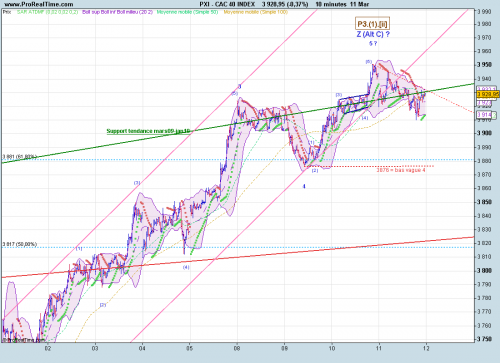
Task: Click the 3 950 price axis label
Action: 484,65
